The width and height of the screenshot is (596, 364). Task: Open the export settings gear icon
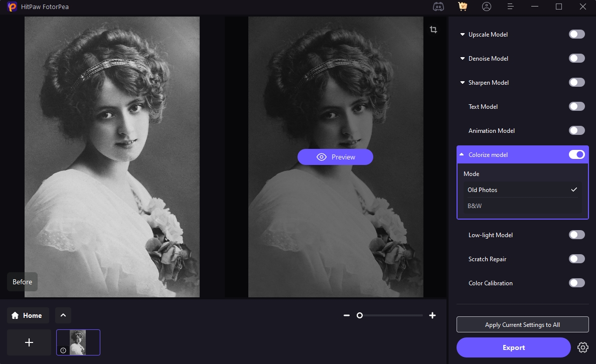pos(582,347)
